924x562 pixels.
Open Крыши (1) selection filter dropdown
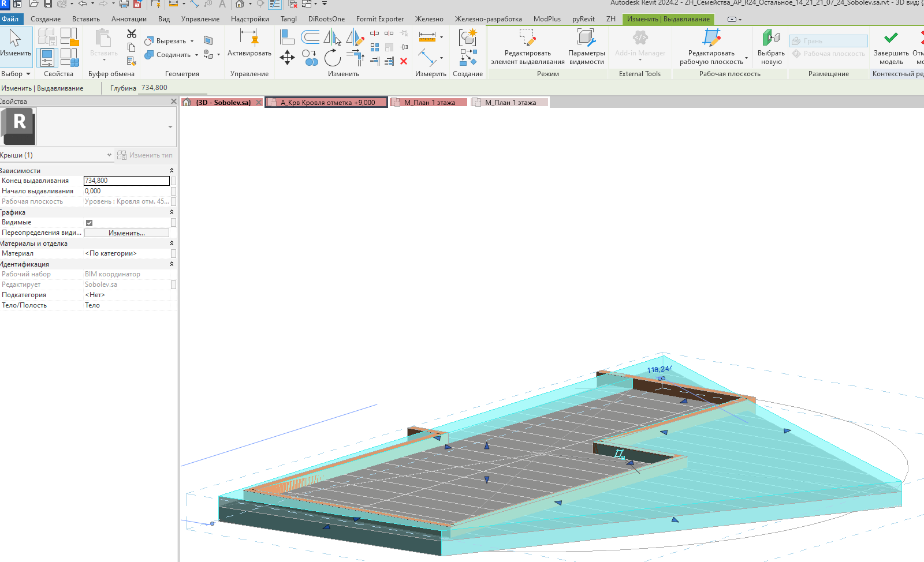(109, 155)
